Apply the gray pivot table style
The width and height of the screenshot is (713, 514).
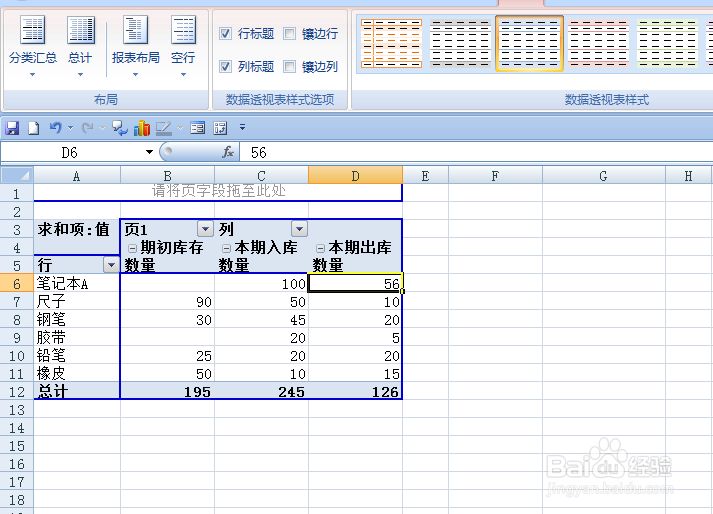point(460,43)
